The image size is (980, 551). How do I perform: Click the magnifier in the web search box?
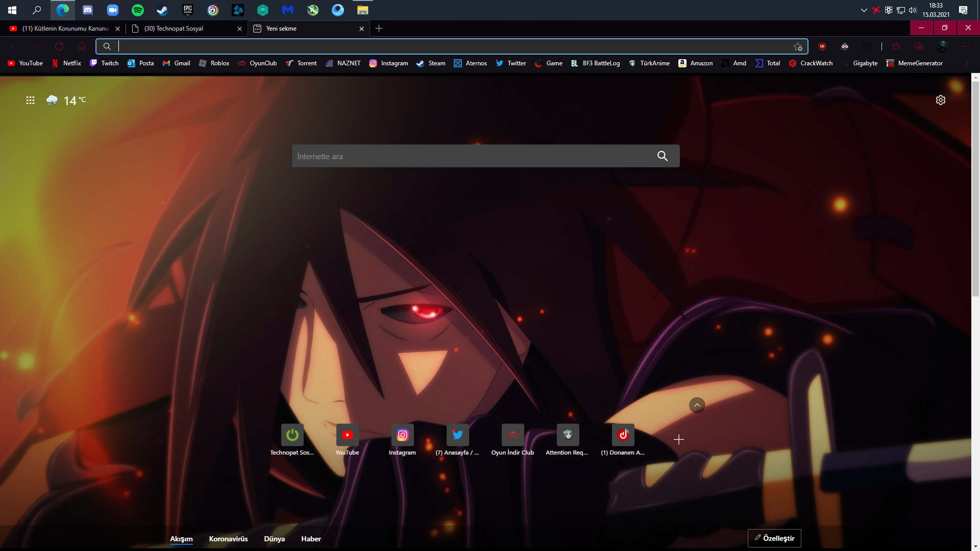[662, 156]
